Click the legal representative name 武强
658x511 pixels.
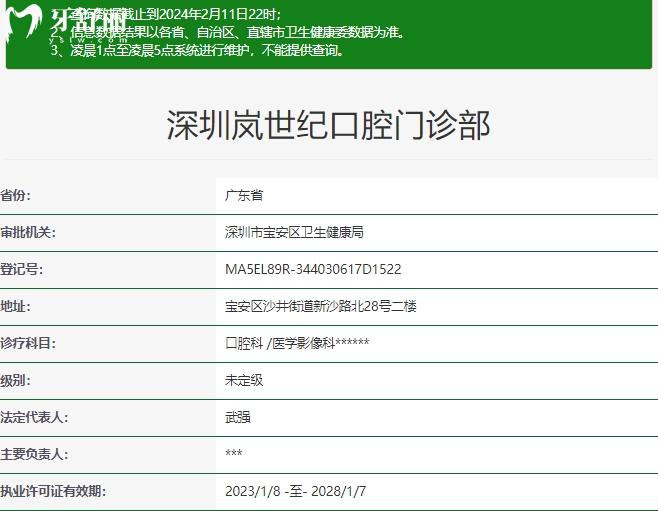(238, 417)
